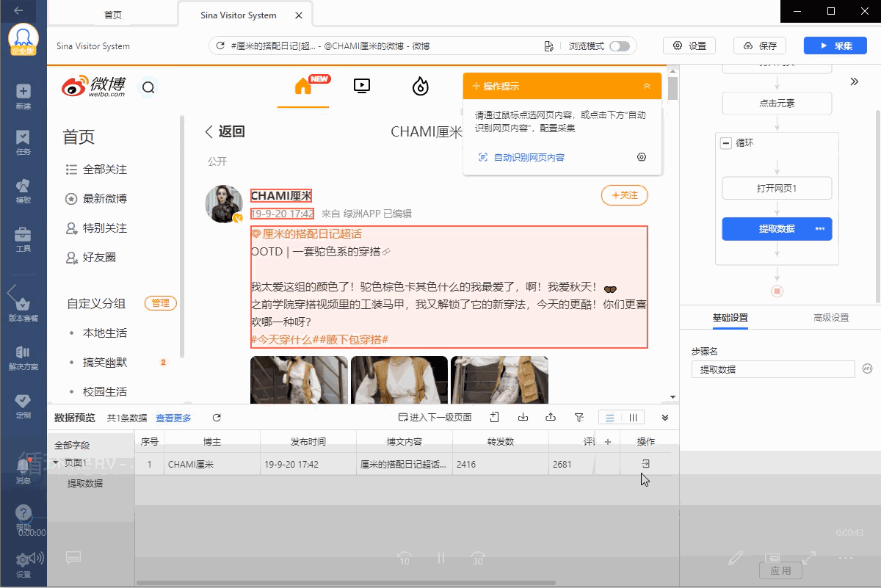Reload the page with the address bar refresh icon

pyautogui.click(x=220, y=46)
